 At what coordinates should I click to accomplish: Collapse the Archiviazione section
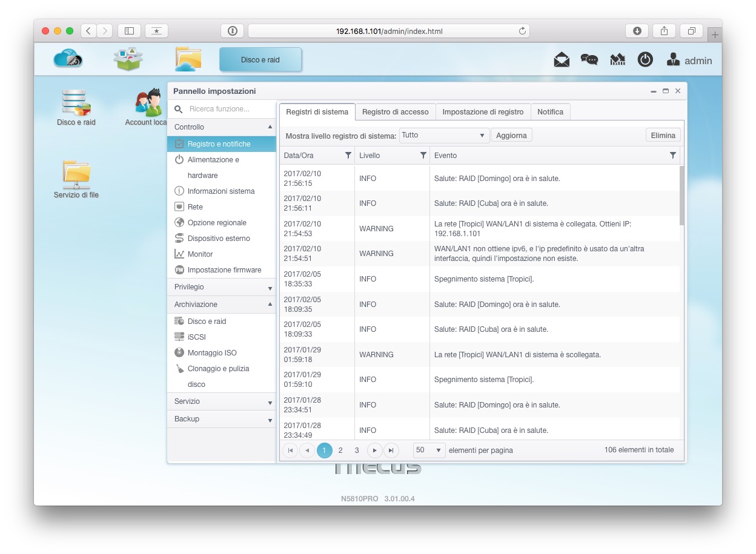(222, 305)
